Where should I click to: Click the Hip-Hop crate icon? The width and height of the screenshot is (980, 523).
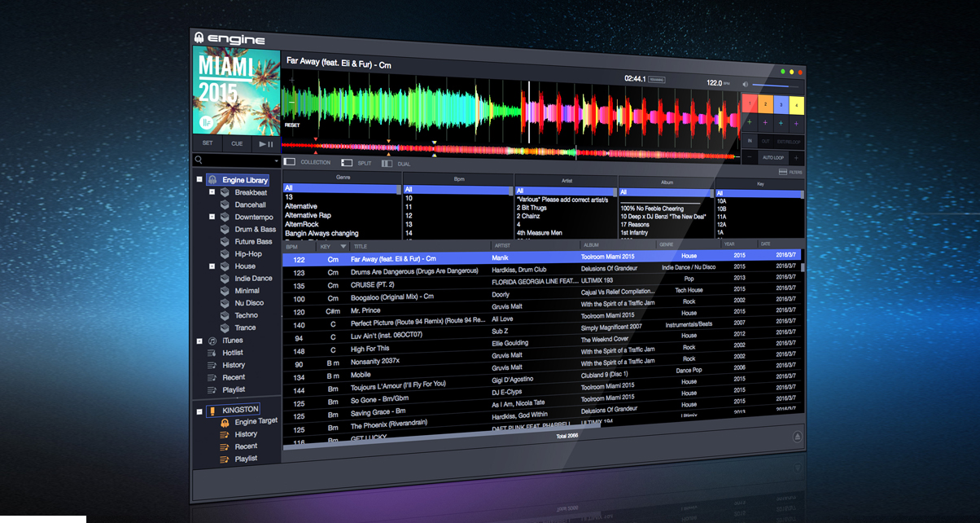tap(225, 253)
